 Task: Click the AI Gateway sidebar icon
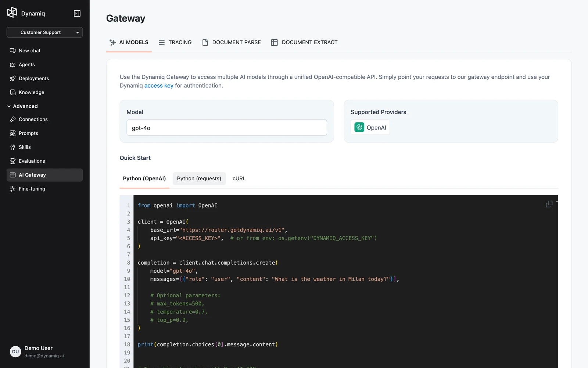pos(12,175)
